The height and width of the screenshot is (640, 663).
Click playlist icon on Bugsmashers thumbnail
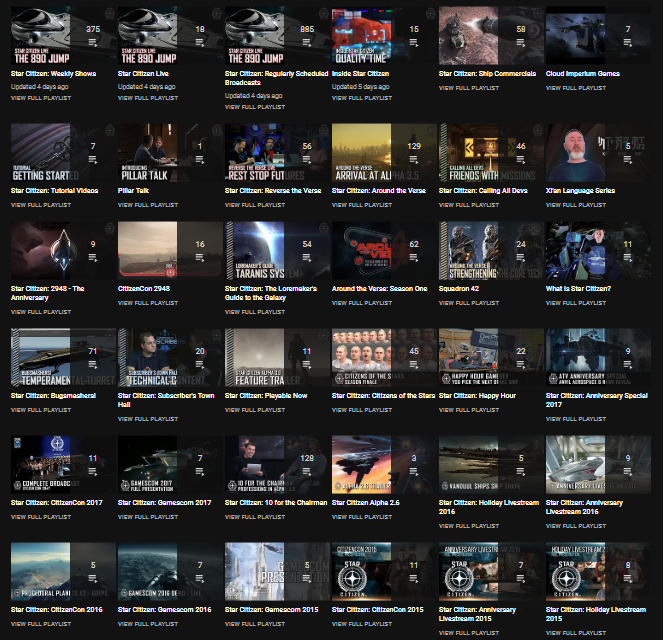click(93, 364)
